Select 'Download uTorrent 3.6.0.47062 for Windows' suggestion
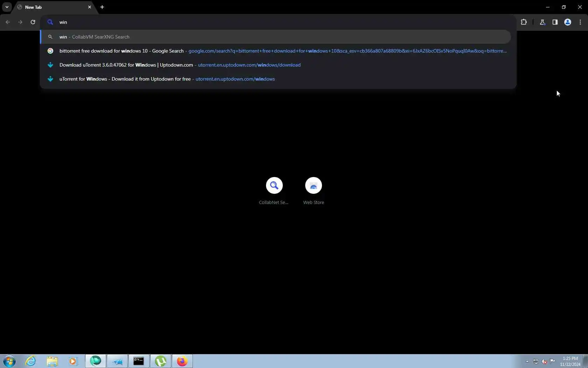 pos(276,65)
